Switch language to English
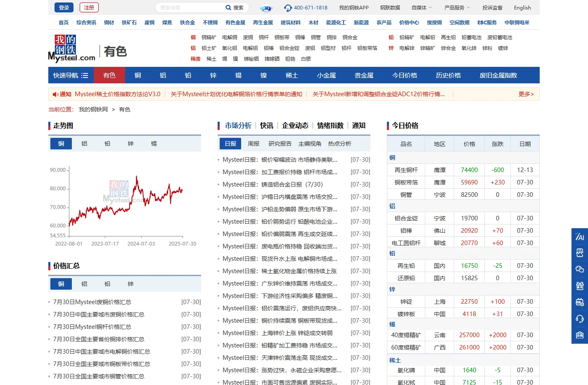The image size is (588, 385). 522,7
